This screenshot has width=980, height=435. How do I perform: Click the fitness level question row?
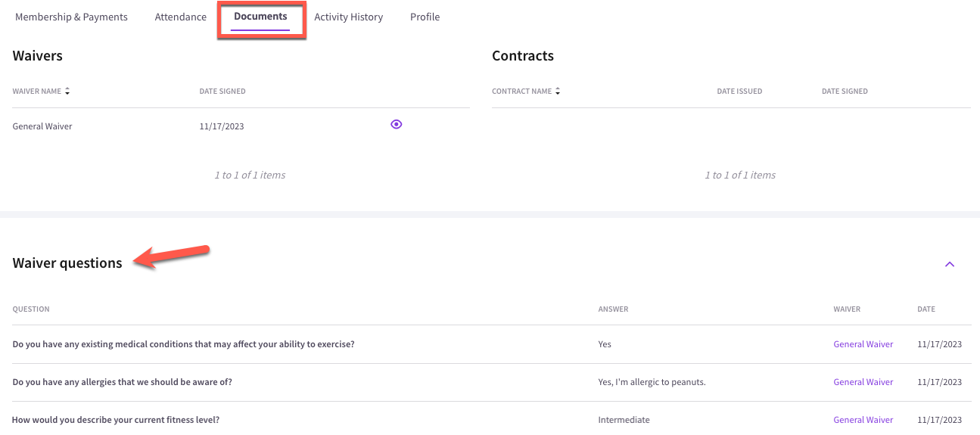(492, 420)
